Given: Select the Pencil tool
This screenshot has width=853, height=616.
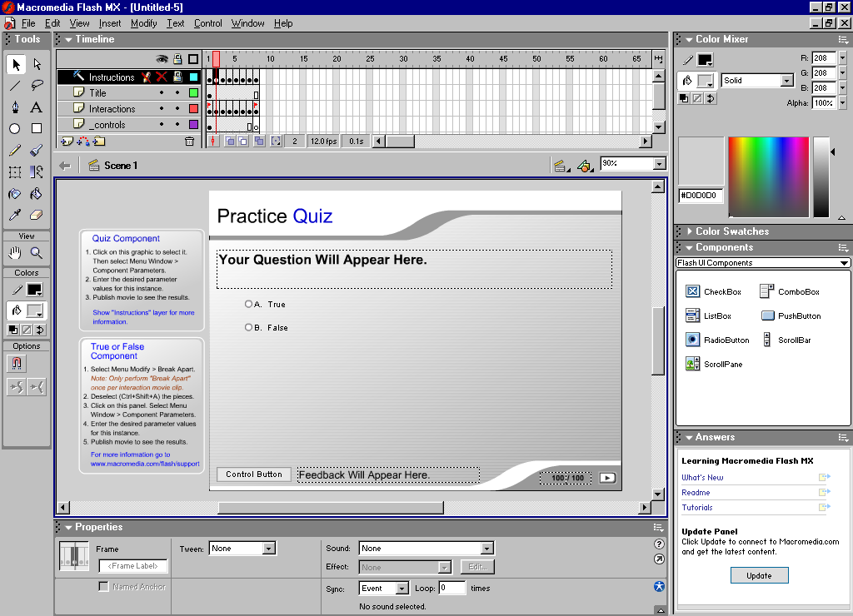Looking at the screenshot, I should tap(15, 150).
